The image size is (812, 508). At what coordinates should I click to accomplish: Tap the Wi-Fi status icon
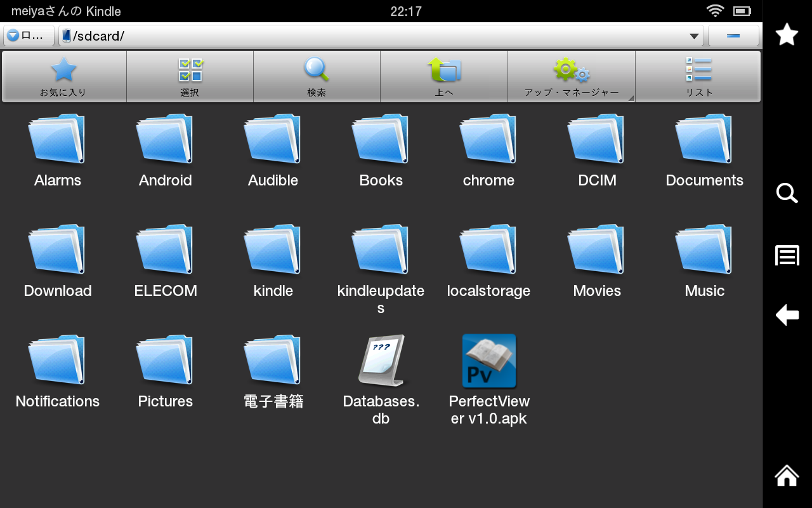pyautogui.click(x=715, y=11)
